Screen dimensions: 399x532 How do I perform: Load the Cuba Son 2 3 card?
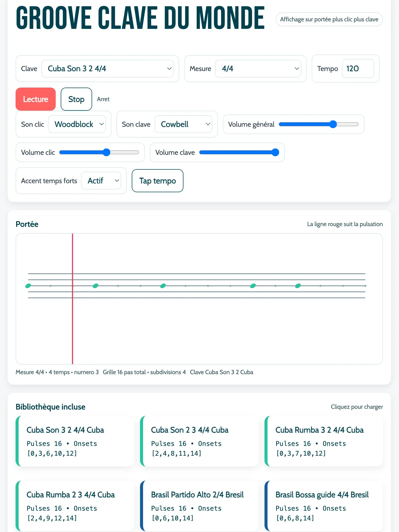(199, 441)
